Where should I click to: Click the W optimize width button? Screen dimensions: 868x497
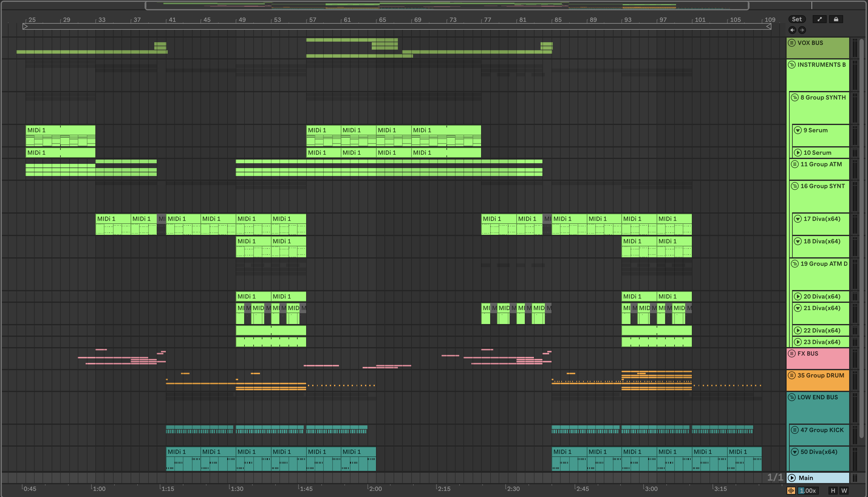tap(844, 491)
